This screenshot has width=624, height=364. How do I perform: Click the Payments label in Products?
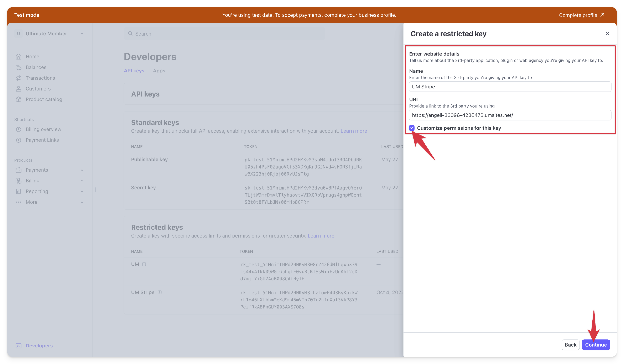point(37,170)
